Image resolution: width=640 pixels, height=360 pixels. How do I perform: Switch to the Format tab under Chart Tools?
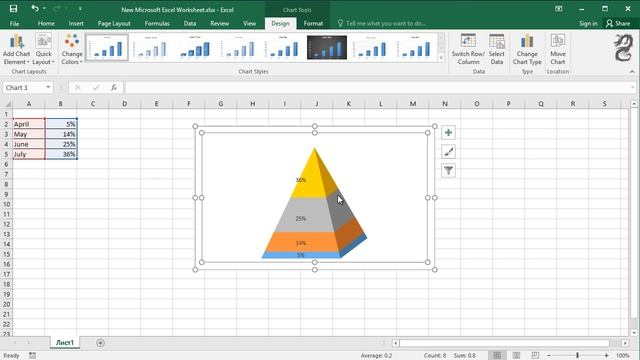pyautogui.click(x=313, y=23)
